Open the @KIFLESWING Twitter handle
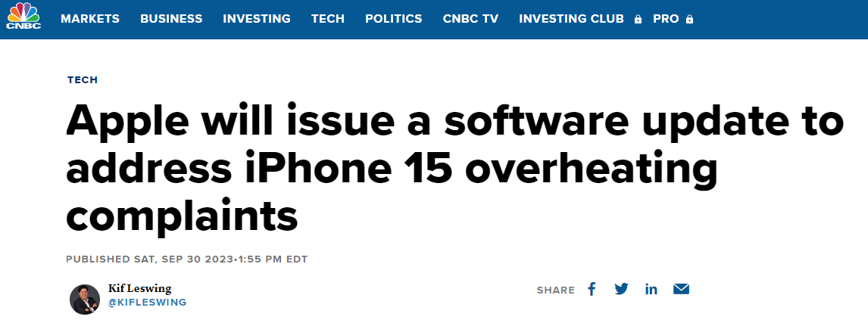 pos(148,303)
